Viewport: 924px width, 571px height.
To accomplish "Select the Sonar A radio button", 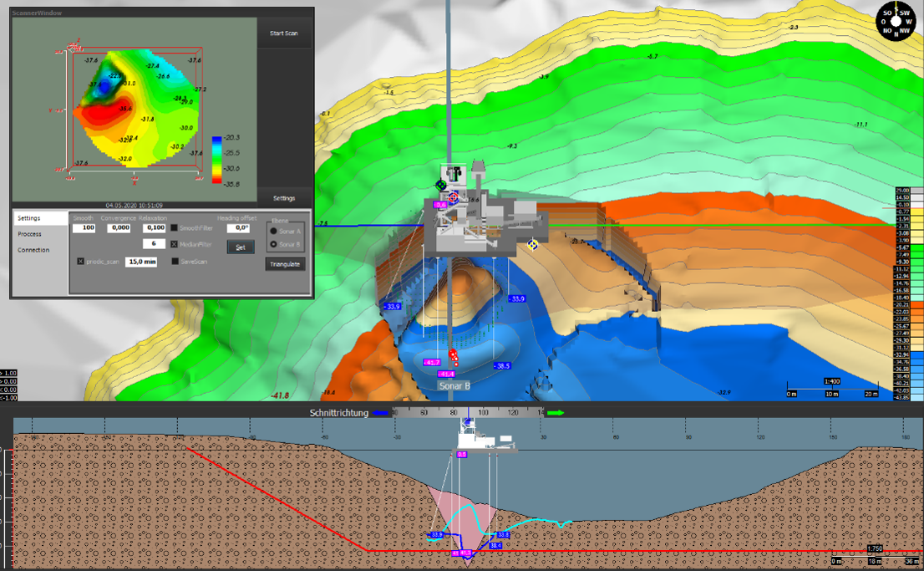I will pos(273,232).
